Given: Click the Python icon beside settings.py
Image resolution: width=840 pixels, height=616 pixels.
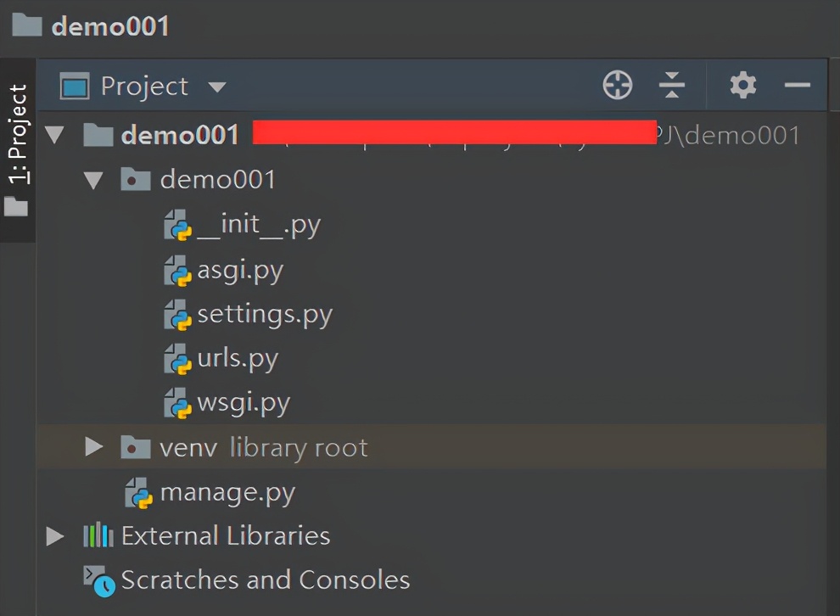Looking at the screenshot, I should point(180,314).
